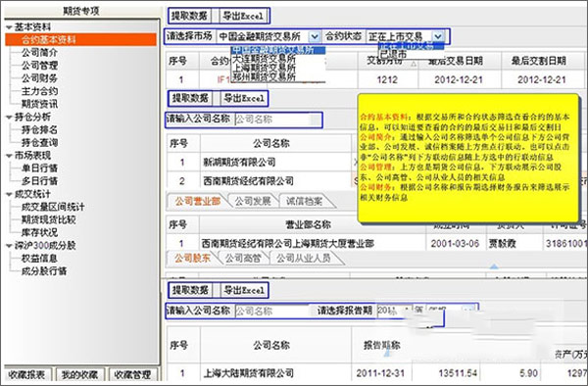Open 公司财务 in the sidebar
The width and height of the screenshot is (588, 386).
(x=39, y=78)
